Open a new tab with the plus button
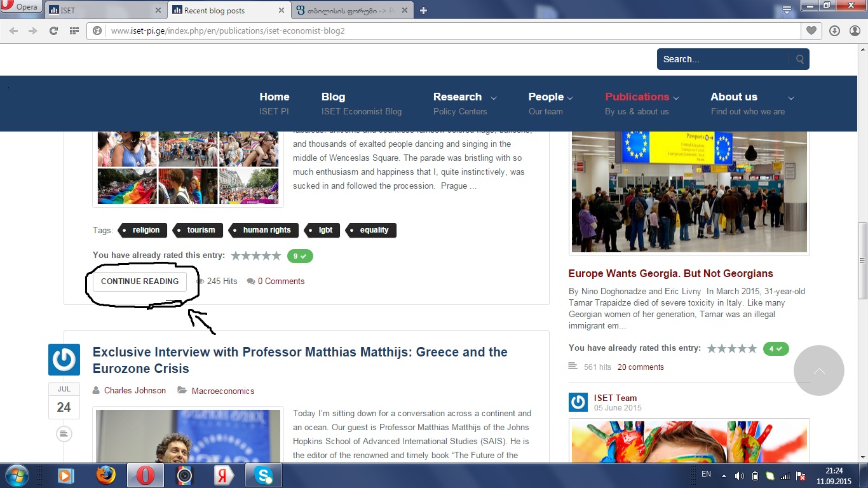The image size is (868, 488). (424, 10)
